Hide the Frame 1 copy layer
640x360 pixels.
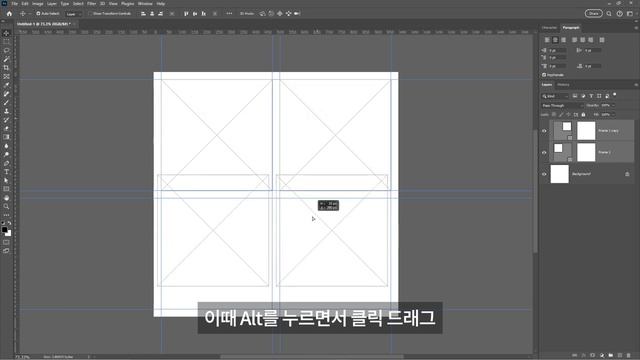[x=544, y=131]
